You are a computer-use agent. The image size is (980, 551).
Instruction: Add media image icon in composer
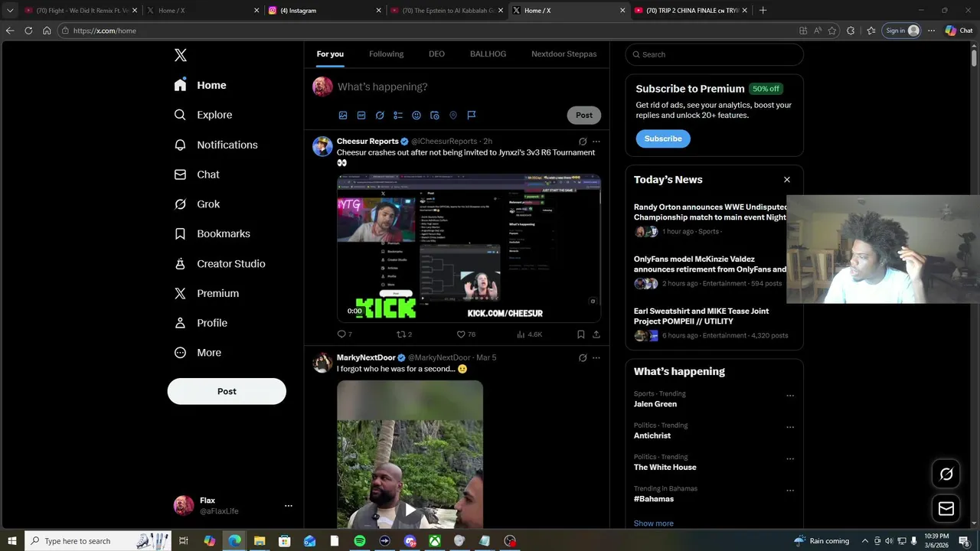pyautogui.click(x=343, y=116)
